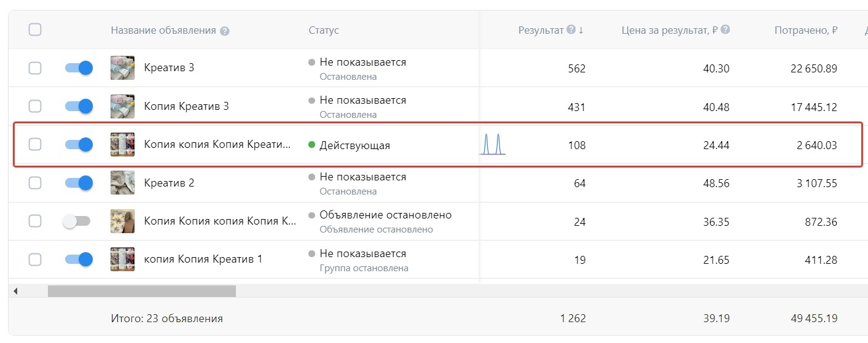This screenshot has height=343, width=868.
Task: Tick checkbox for Креатив 2 row
Action: click(35, 183)
